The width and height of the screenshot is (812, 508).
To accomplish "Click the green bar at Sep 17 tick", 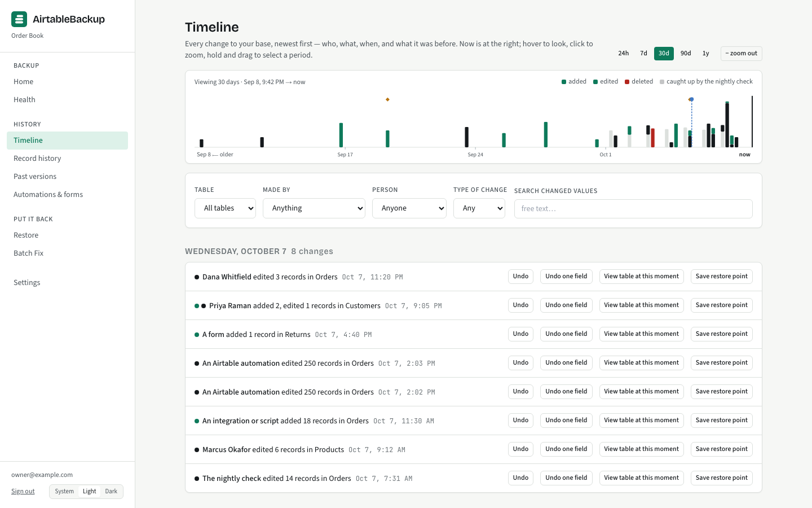I will (341, 135).
